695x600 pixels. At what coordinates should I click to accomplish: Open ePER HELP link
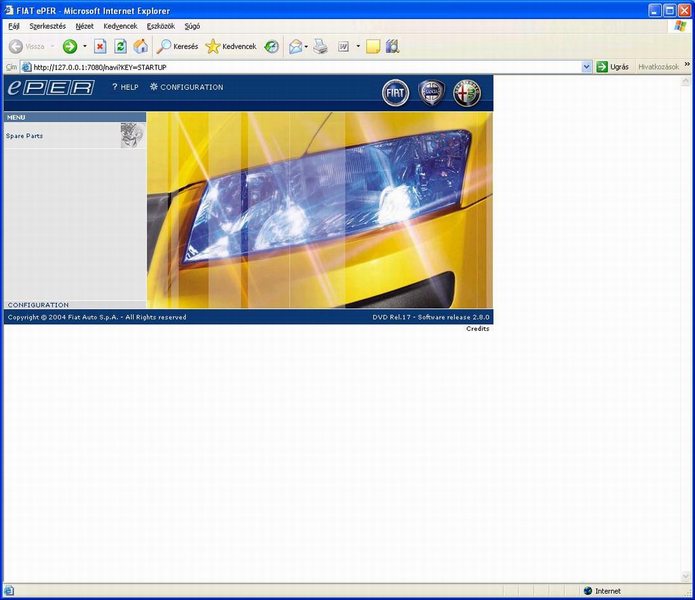point(125,87)
